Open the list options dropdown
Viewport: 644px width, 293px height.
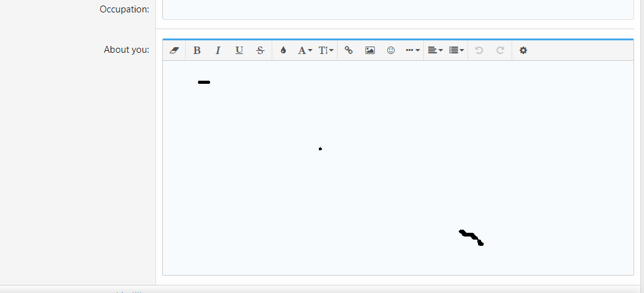coord(456,50)
